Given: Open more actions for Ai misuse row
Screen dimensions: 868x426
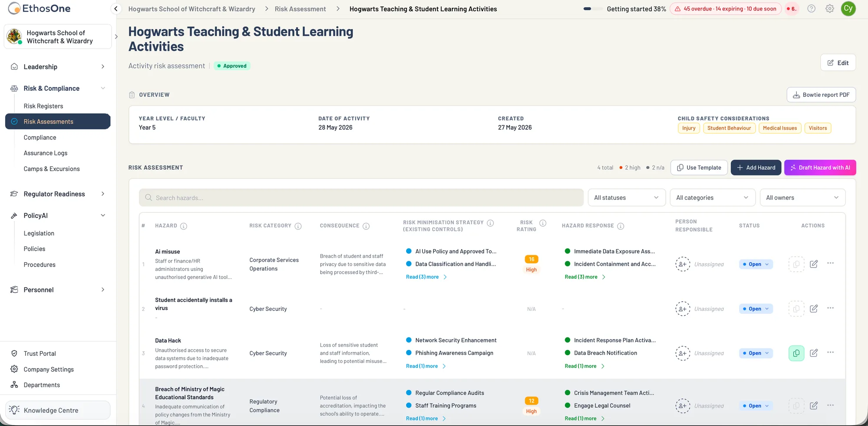Looking at the screenshot, I should point(830,263).
